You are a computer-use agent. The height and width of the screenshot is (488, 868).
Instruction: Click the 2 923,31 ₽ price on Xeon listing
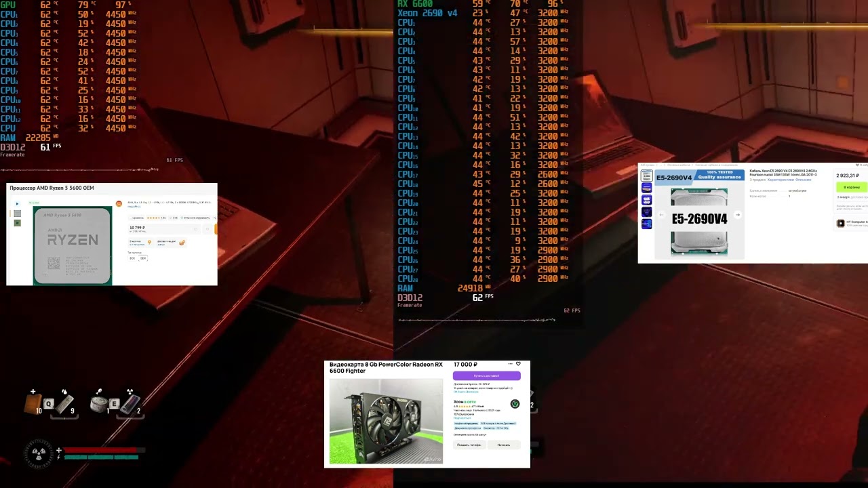(x=848, y=176)
